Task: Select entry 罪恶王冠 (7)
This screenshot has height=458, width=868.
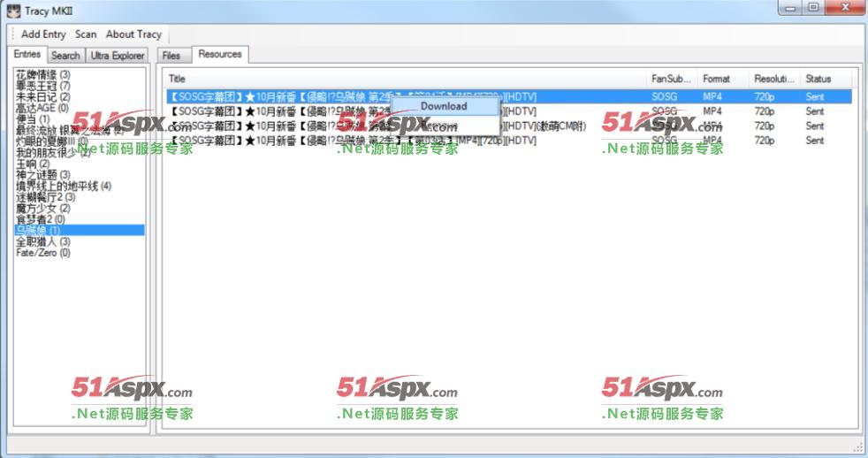Action: pos(43,85)
